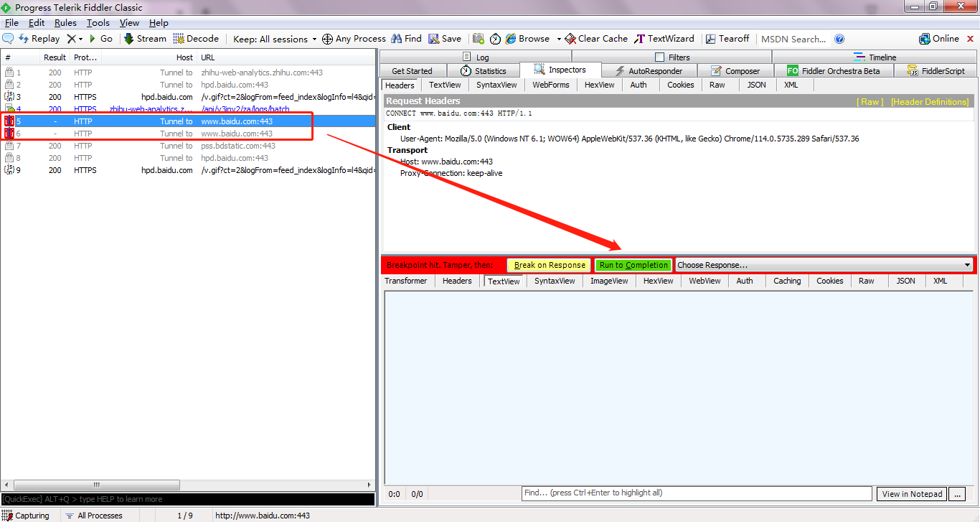Click the green Run to Completion button
980x522 pixels.
[x=633, y=265]
